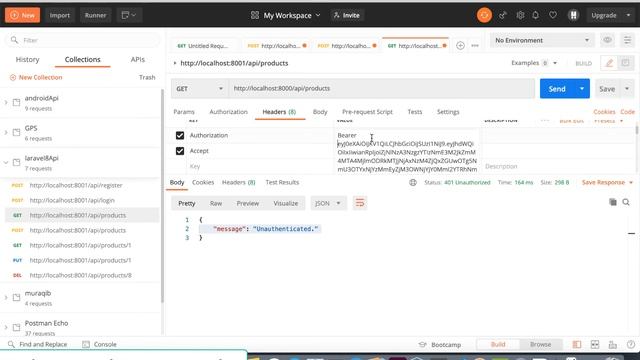Uncheck the Authorization header checkbox
Screen dimensions: 640x360
point(180,136)
